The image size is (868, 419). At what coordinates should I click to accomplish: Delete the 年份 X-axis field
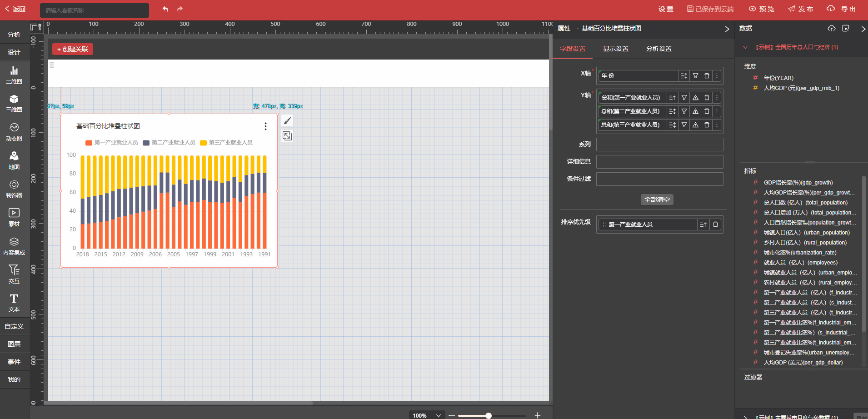(x=707, y=76)
